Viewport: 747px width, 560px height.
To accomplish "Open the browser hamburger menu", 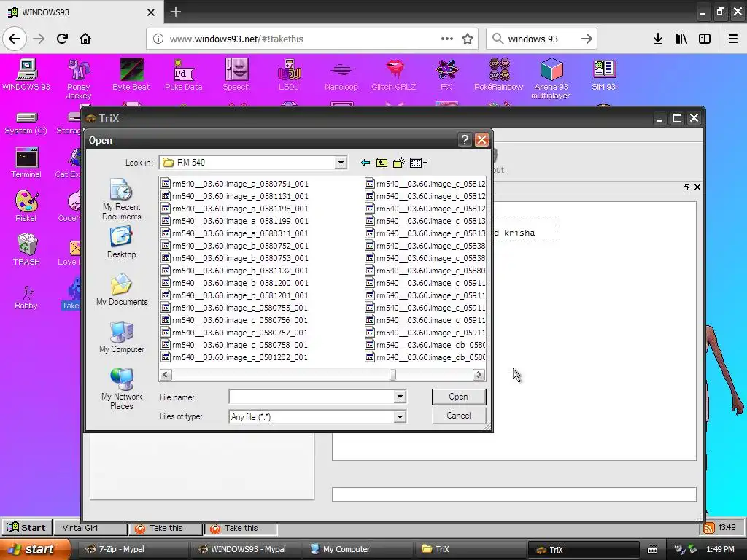I will pos(732,39).
